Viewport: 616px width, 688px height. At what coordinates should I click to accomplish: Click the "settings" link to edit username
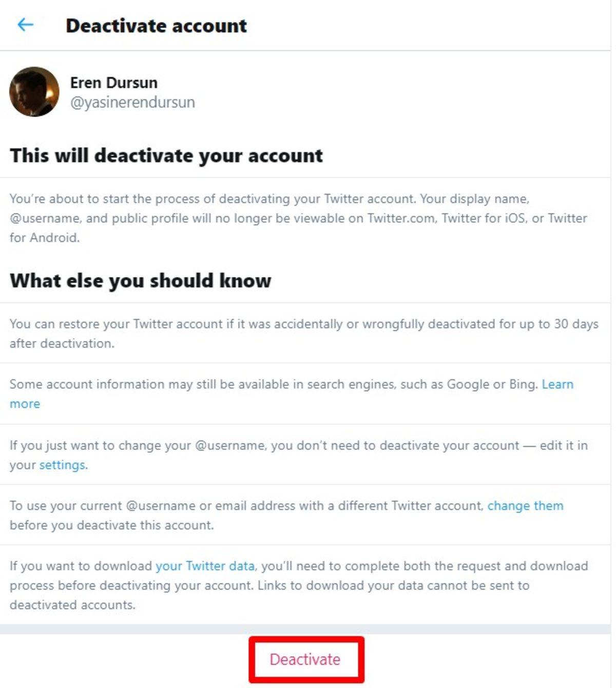point(62,464)
